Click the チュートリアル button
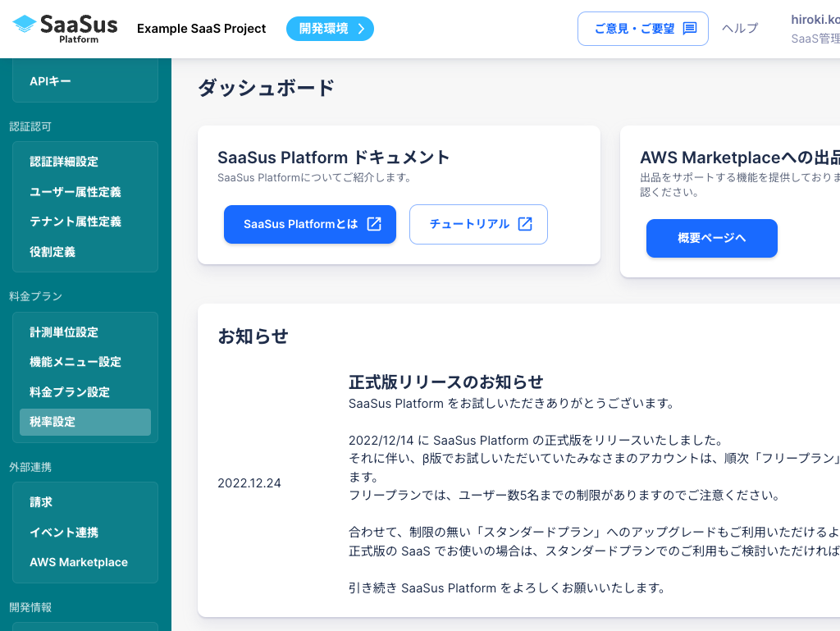840x631 pixels. point(478,225)
